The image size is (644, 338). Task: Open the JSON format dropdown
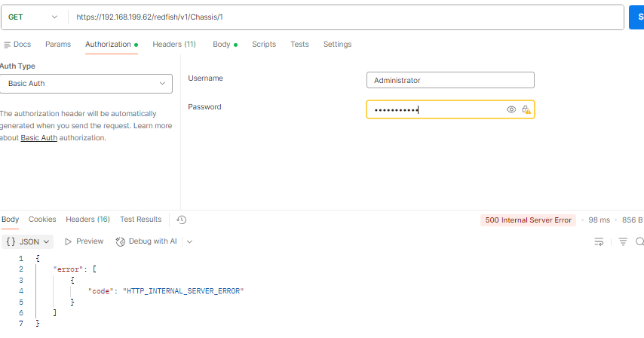tap(29, 241)
